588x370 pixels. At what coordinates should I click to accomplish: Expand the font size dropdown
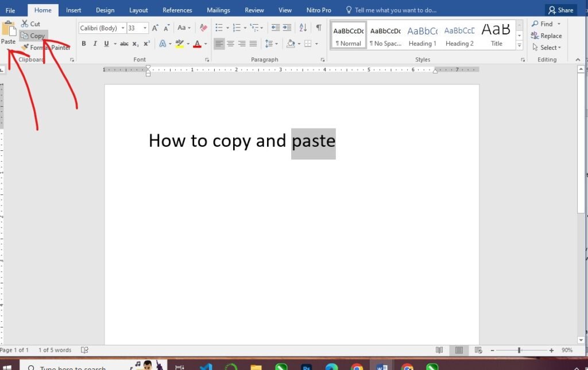pos(145,28)
